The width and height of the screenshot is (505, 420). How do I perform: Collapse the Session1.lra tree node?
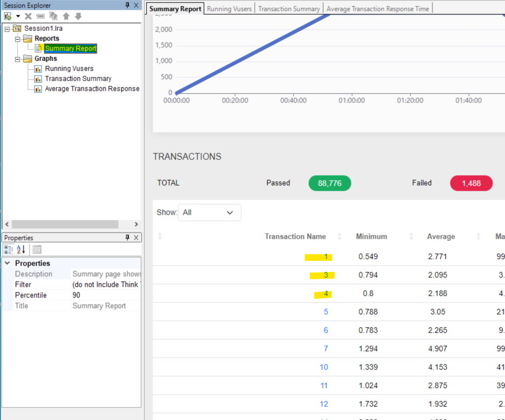7,29
